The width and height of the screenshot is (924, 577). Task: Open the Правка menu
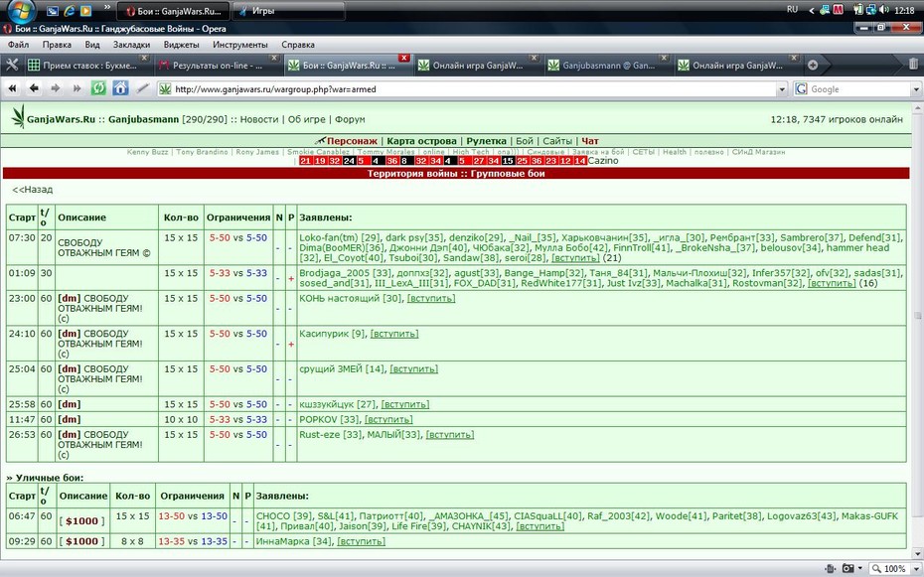(x=57, y=44)
